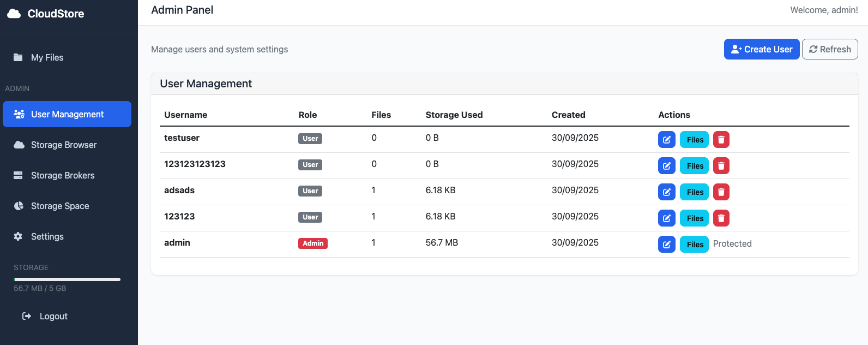Delete the 123123123123 user with trash icon
Screen dimensions: 868x345
[721, 166]
